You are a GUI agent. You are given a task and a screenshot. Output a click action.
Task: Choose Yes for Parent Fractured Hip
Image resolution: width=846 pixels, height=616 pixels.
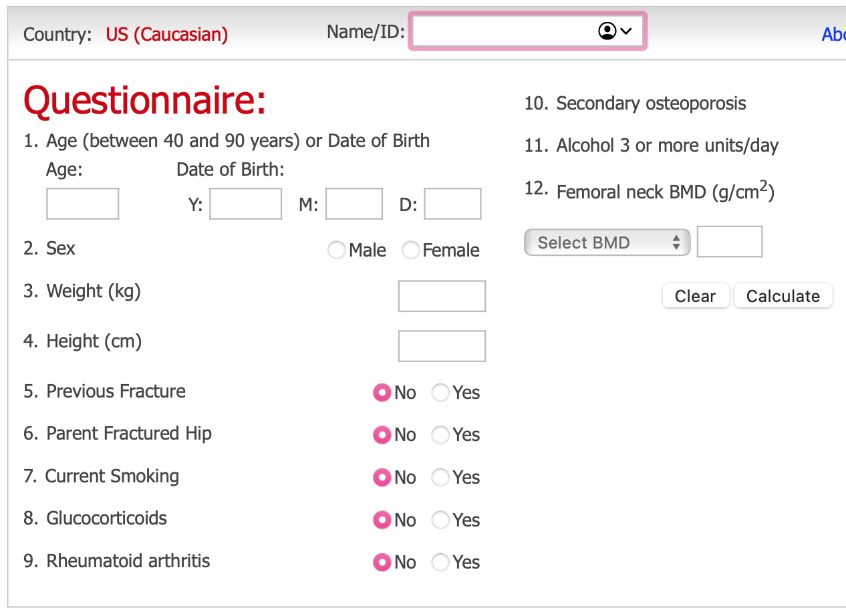pyautogui.click(x=440, y=436)
